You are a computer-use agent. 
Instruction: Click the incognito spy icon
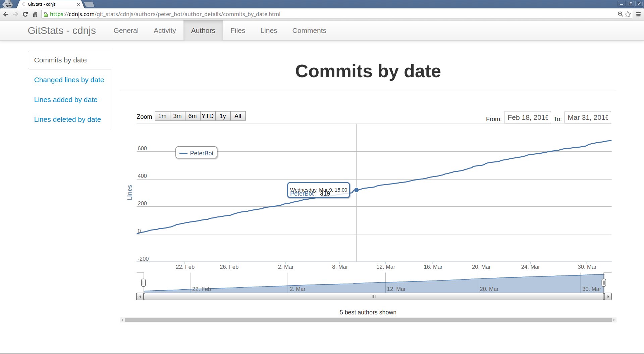tap(7, 4)
